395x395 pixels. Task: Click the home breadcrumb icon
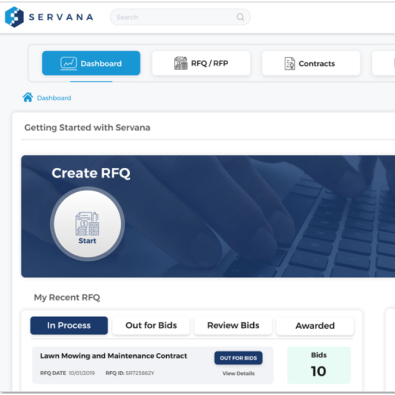28,97
